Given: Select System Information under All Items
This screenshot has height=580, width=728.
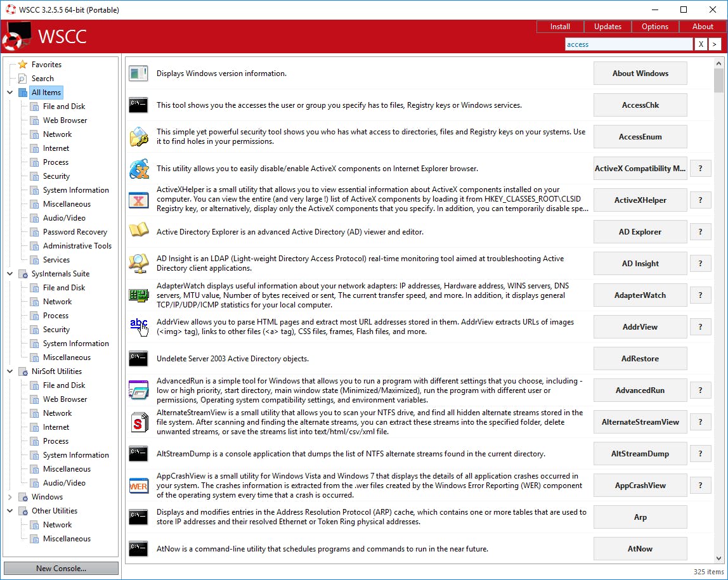Looking at the screenshot, I should (x=75, y=190).
